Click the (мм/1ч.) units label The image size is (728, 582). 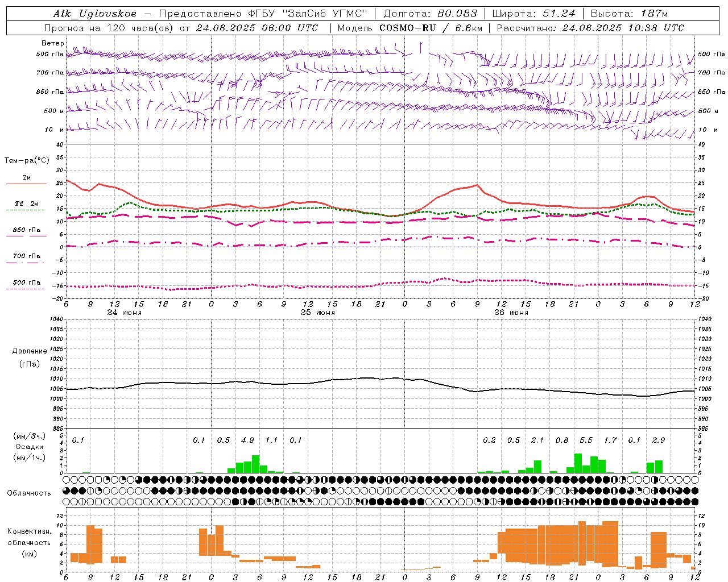point(29,458)
